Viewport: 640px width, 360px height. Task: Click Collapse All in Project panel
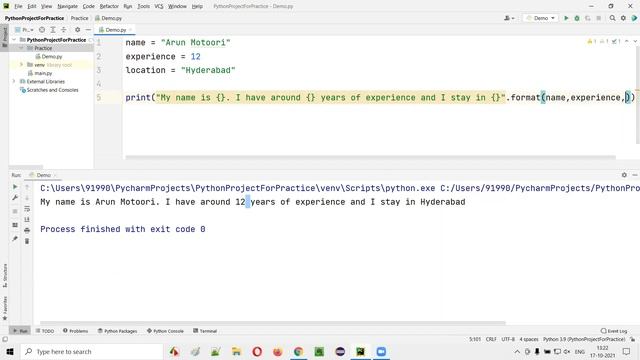(64, 30)
